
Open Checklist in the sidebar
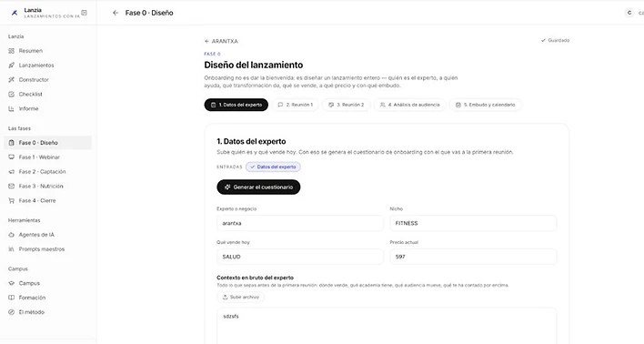(47, 94)
